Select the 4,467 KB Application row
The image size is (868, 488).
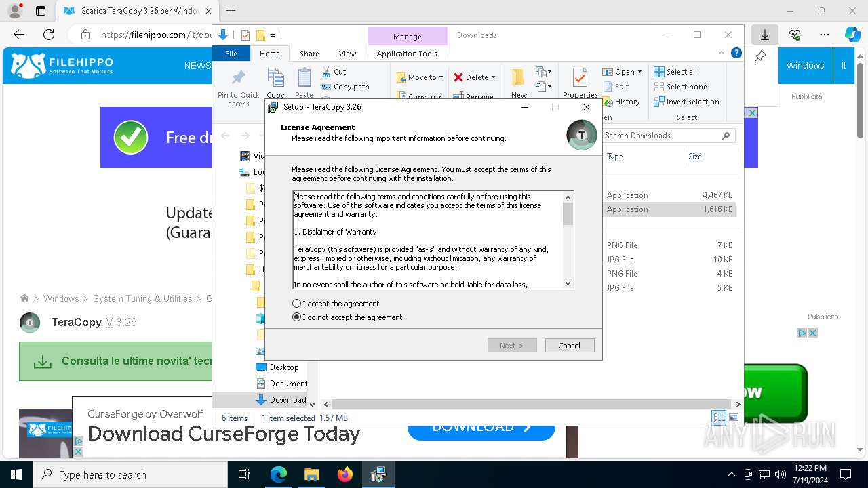point(669,195)
